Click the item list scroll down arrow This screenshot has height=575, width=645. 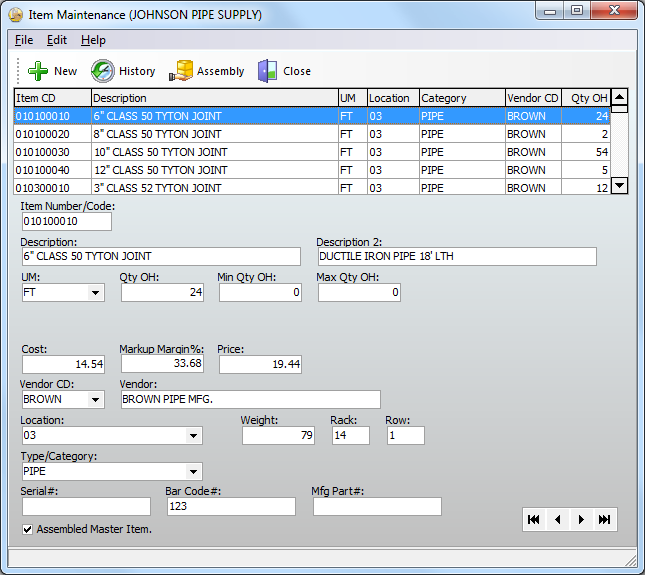click(x=619, y=185)
